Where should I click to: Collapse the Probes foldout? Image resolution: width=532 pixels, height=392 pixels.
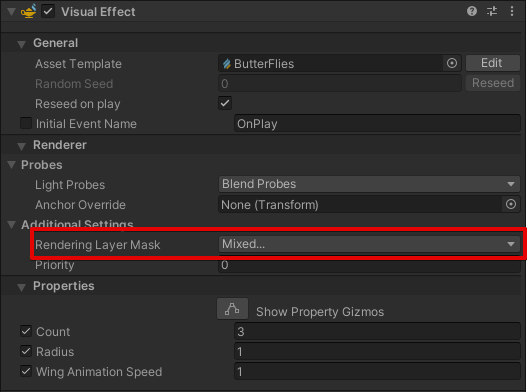coord(12,165)
